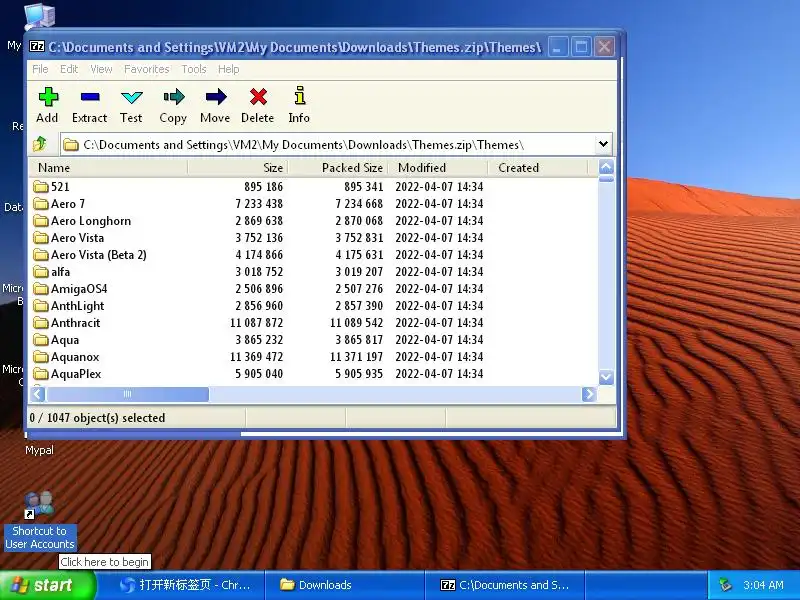Go up one folder level
800x600 pixels.
coord(40,144)
